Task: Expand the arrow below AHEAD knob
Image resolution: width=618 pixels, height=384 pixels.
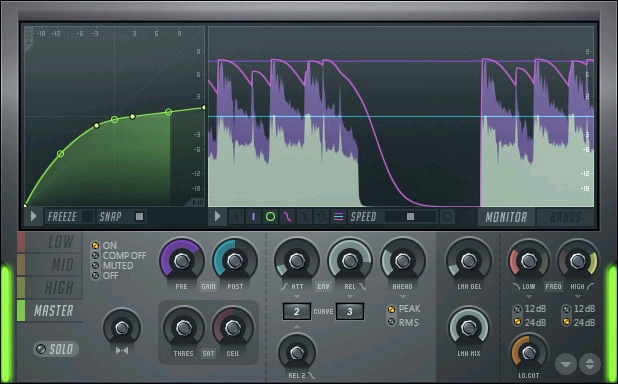Action: [402, 296]
